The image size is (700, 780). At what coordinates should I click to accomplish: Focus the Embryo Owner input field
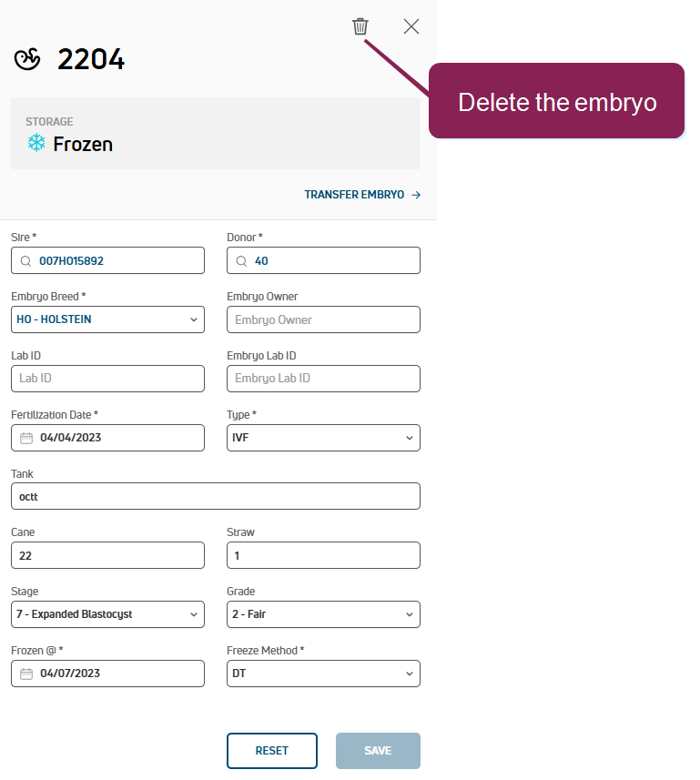323,319
